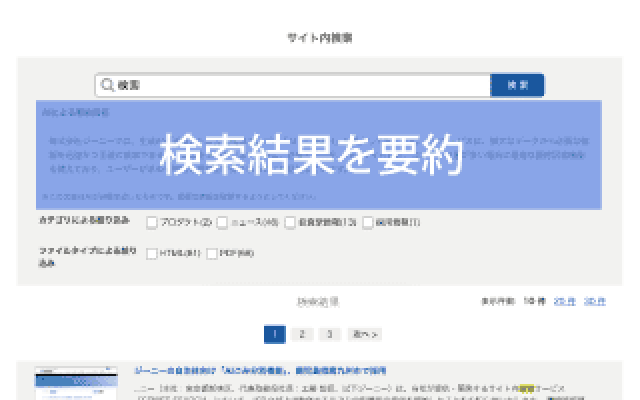This screenshot has height=400, width=640.
Task: Tick the third category filter checkbox
Action: click(290, 222)
